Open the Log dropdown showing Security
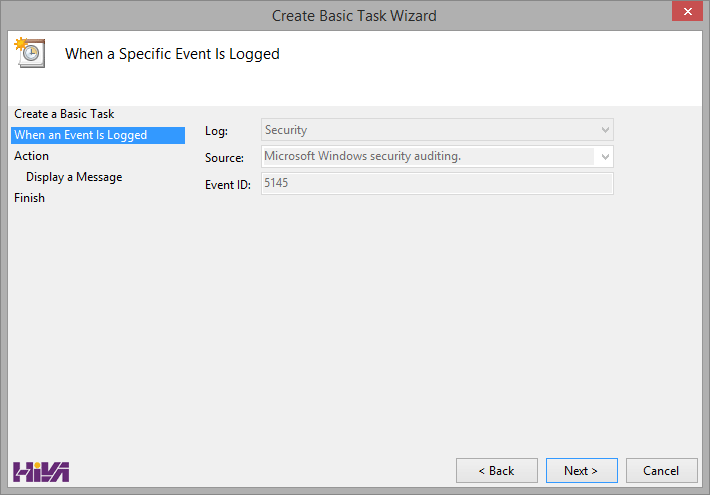710x495 pixels. (436, 130)
